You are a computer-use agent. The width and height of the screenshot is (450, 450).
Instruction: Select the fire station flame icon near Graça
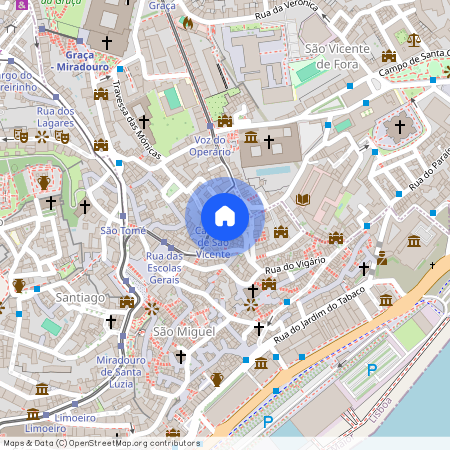click(188, 23)
